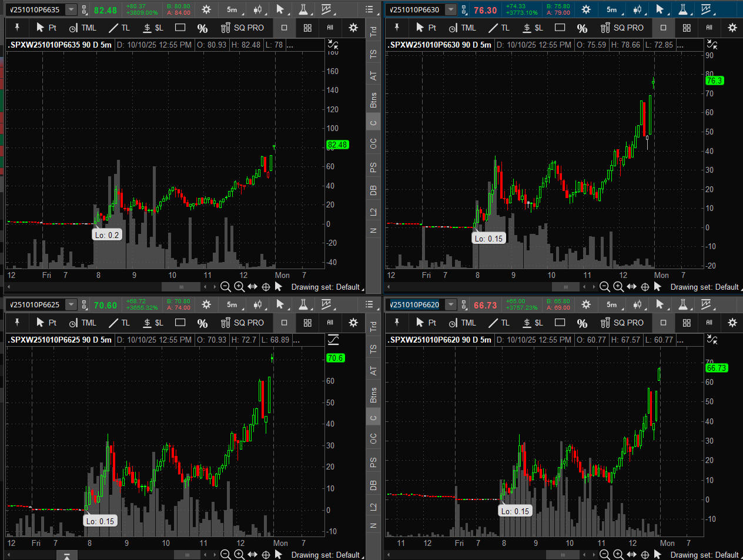The width and height of the screenshot is (743, 560).
Task: Click the All button in P6620 toolbar
Action: click(x=709, y=323)
